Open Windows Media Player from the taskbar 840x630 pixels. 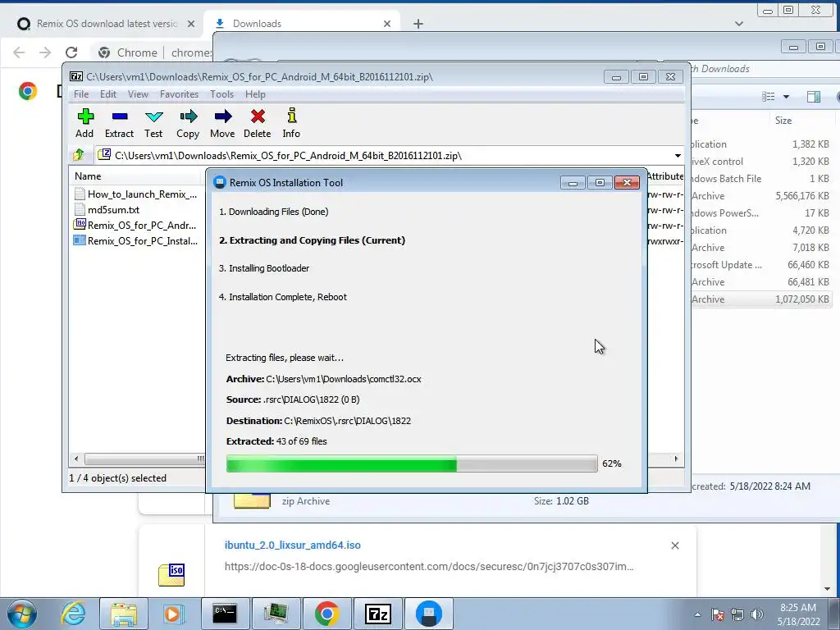(172, 614)
